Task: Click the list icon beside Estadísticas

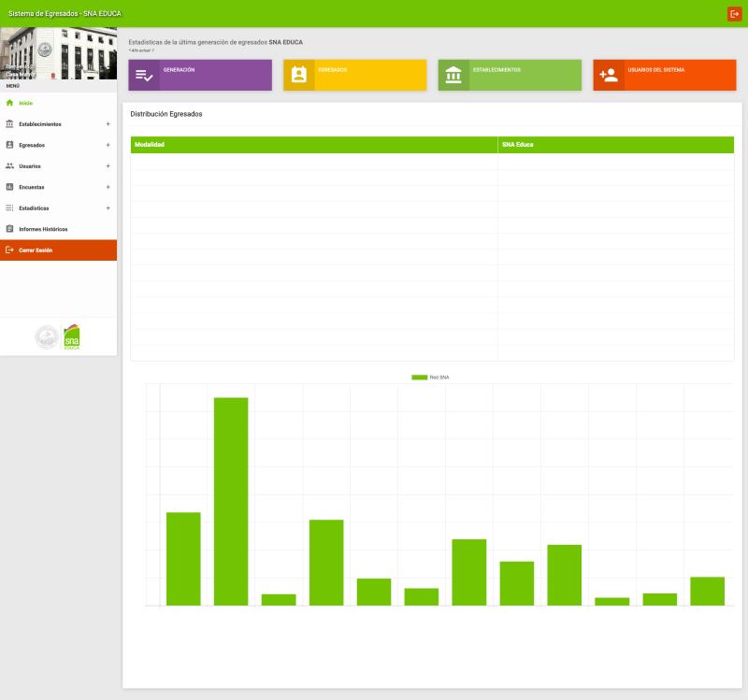Action: coord(9,207)
